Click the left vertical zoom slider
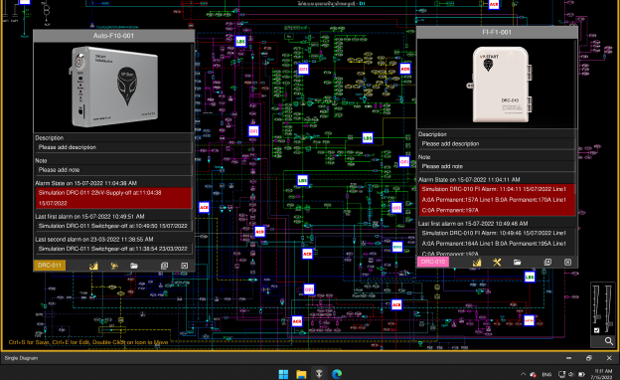 [x=596, y=304]
